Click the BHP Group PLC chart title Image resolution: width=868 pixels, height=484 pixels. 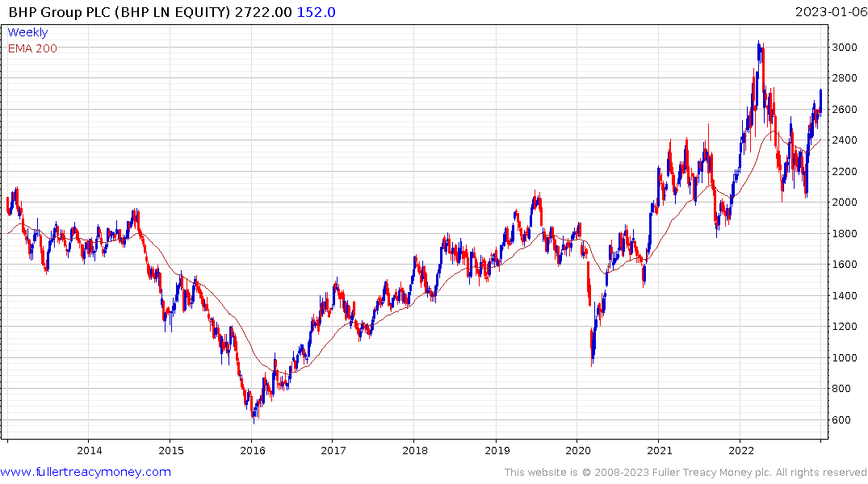119,12
